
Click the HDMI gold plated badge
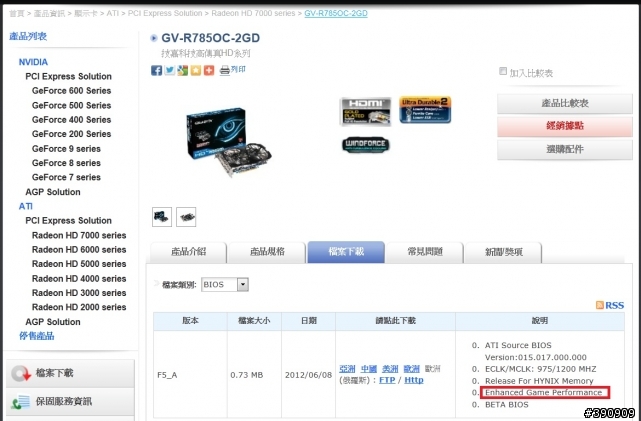[365, 111]
